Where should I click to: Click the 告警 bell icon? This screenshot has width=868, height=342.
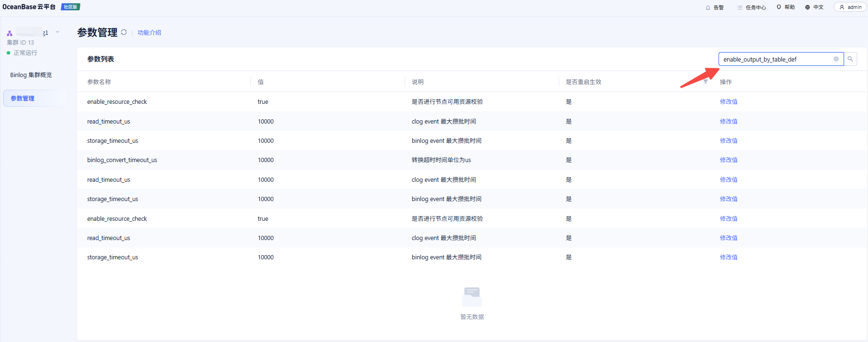point(708,8)
